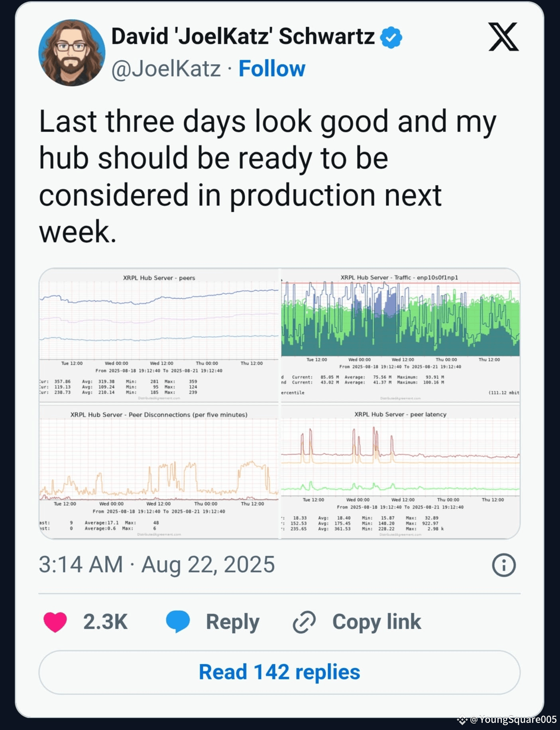Open the Peer Disconnections chart image
560x730 pixels.
point(159,472)
